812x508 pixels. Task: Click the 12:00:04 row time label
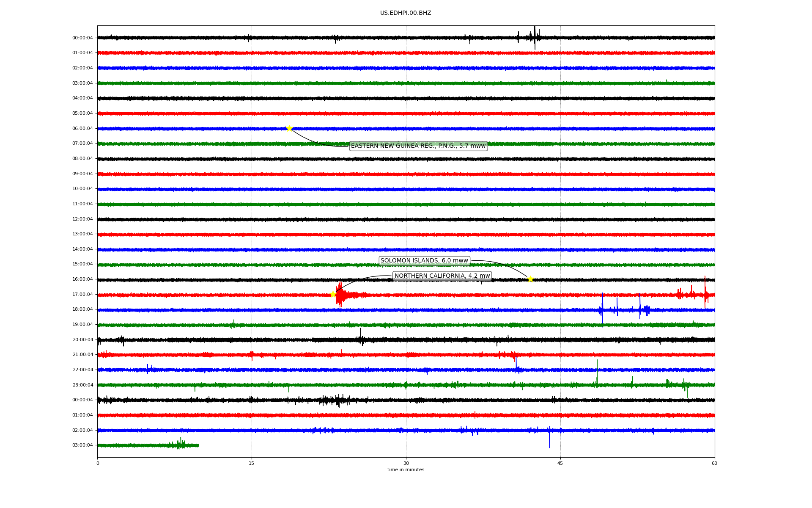pyautogui.click(x=82, y=219)
